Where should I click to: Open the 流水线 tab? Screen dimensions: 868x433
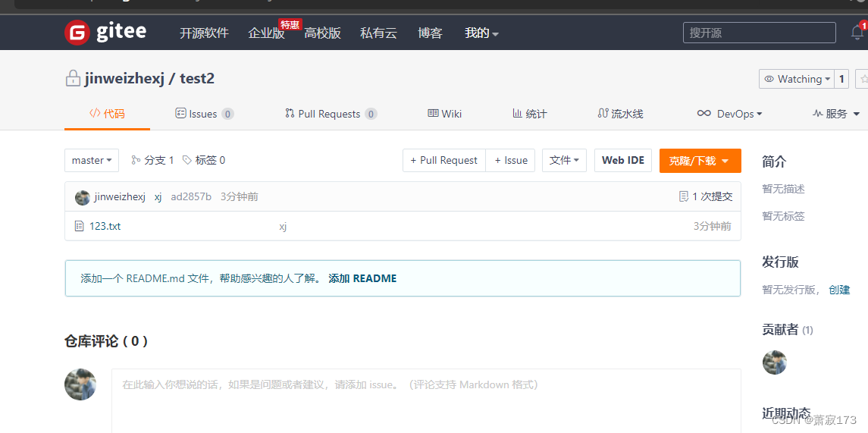tap(621, 114)
